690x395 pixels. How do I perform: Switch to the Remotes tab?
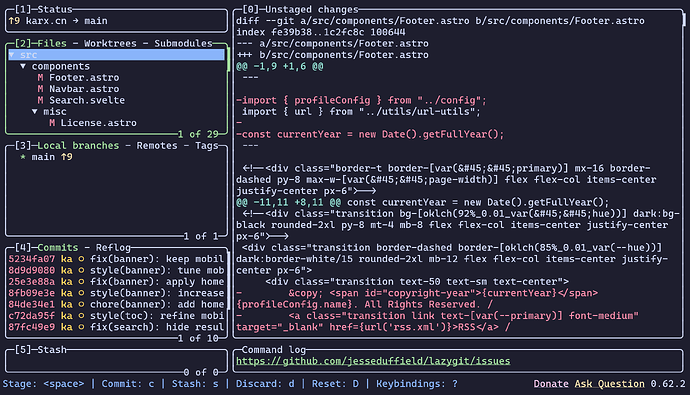(157, 146)
